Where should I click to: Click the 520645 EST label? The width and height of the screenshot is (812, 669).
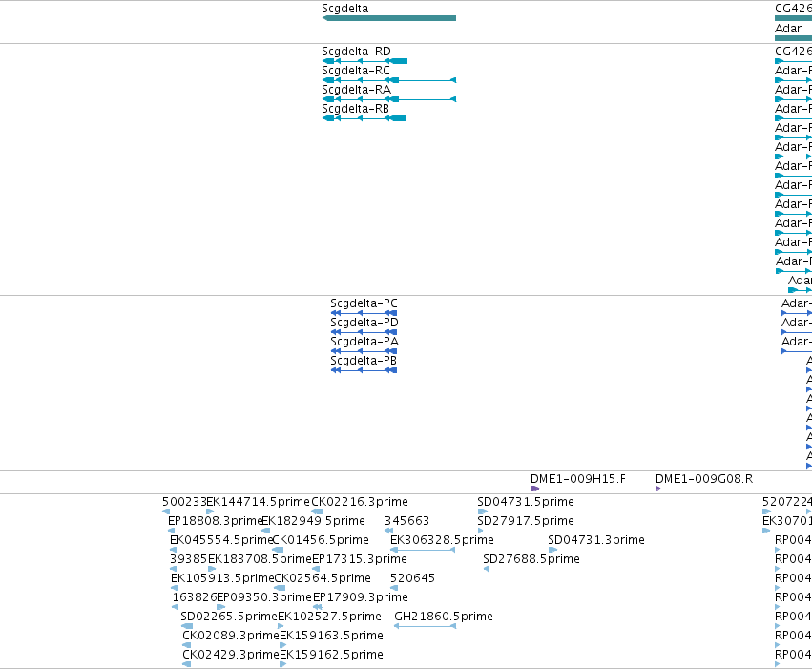[413, 578]
